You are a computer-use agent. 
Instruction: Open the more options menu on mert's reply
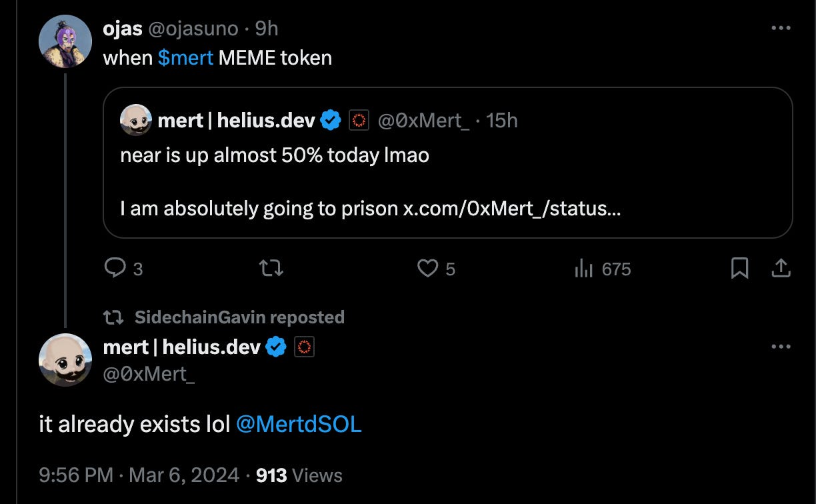click(781, 347)
